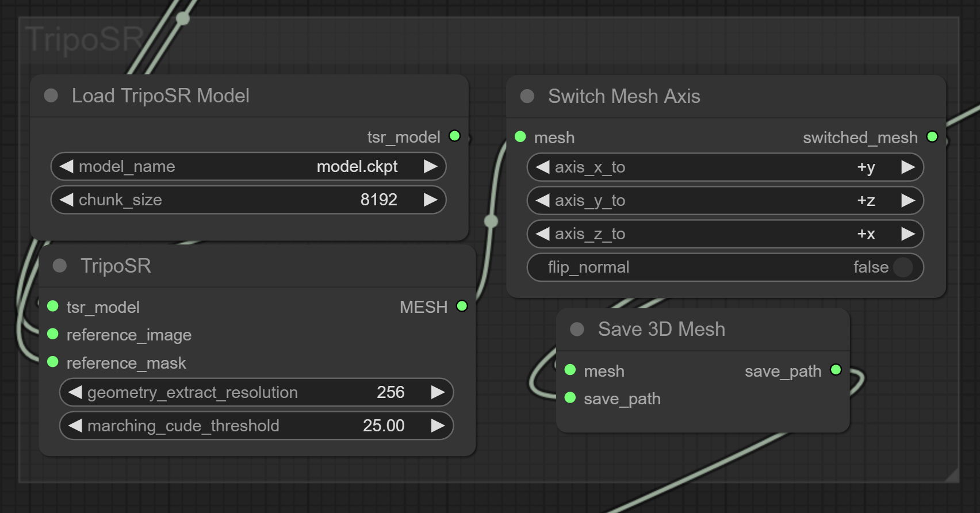980x513 pixels.
Task: Collapse the Load TripoSR Model node dot
Action: tap(51, 95)
